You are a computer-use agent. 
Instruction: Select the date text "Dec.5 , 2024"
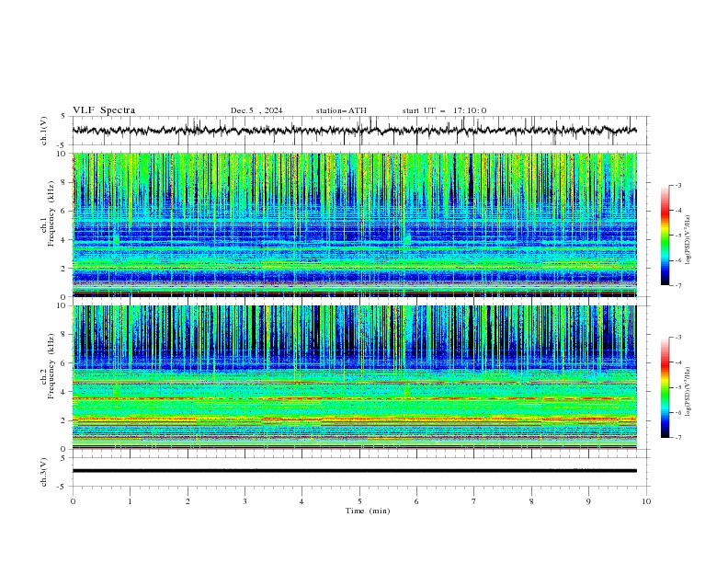click(x=256, y=110)
